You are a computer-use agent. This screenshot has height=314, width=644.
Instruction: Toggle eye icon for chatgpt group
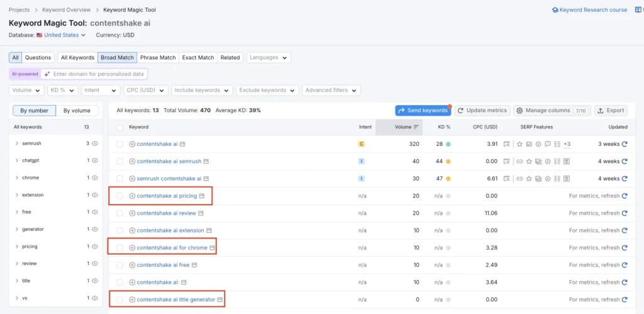[95, 160]
